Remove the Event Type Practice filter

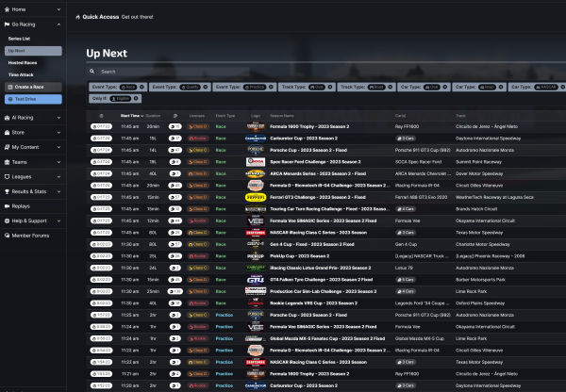(x=271, y=87)
